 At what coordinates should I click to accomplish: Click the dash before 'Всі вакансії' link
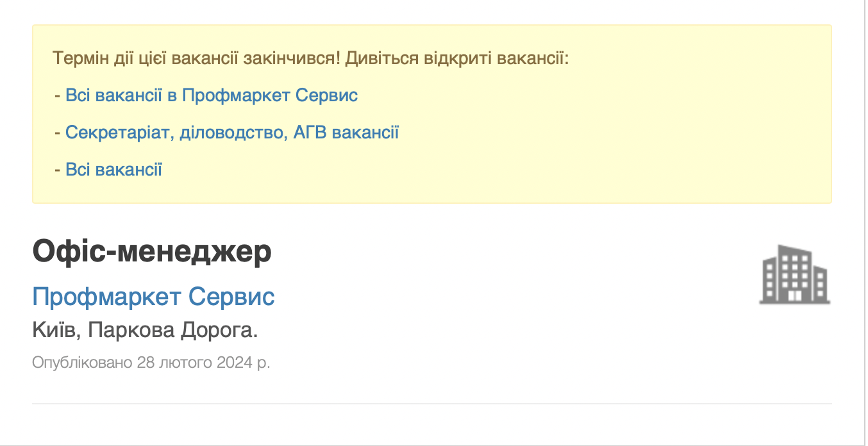point(58,169)
